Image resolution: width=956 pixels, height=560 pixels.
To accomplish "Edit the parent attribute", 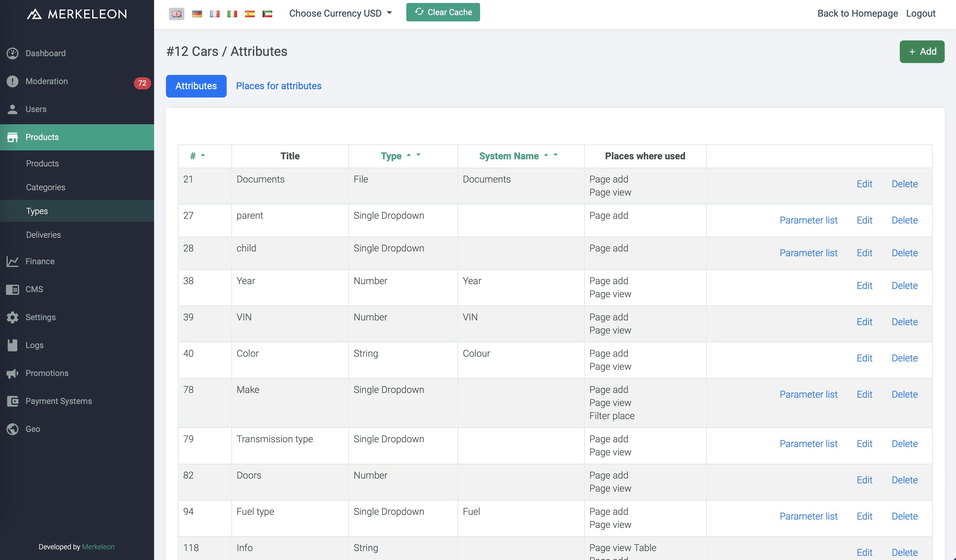I will [864, 220].
